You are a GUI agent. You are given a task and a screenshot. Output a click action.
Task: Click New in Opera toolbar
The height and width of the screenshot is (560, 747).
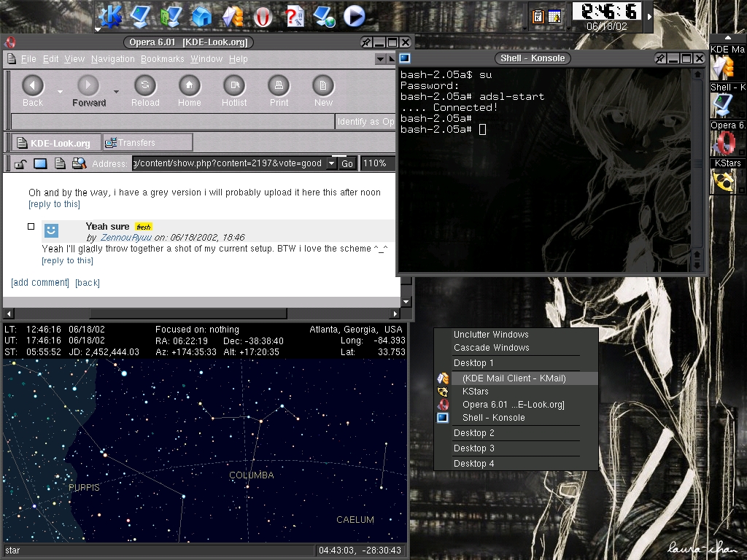click(323, 90)
